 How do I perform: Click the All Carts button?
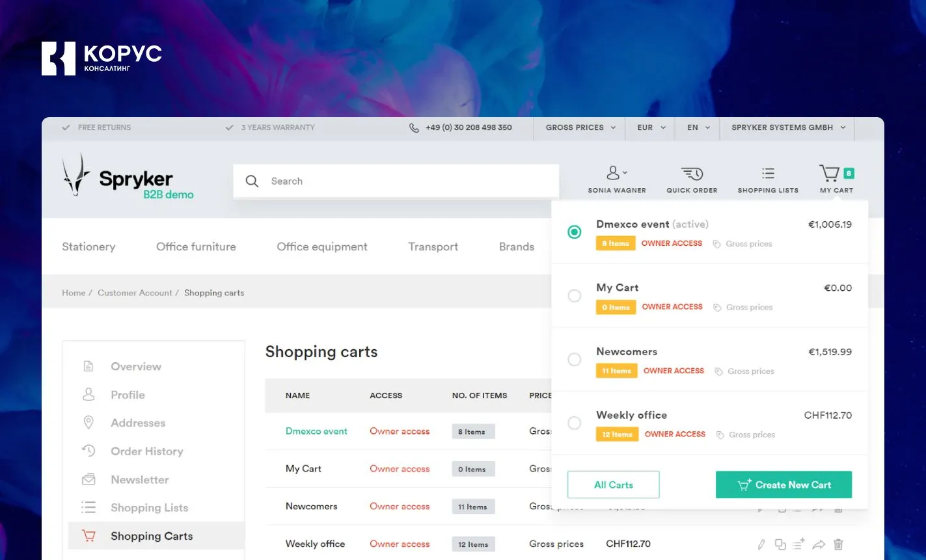click(x=613, y=485)
